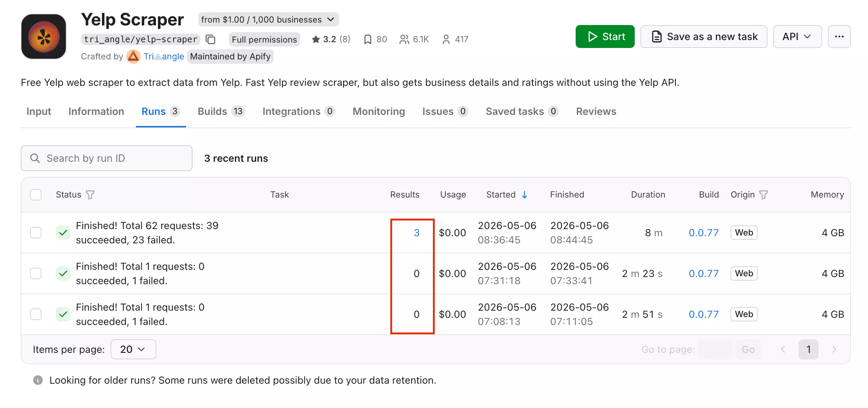Click the monthly users icon showing 417
The width and height of the screenshot is (868, 408).
pos(446,39)
